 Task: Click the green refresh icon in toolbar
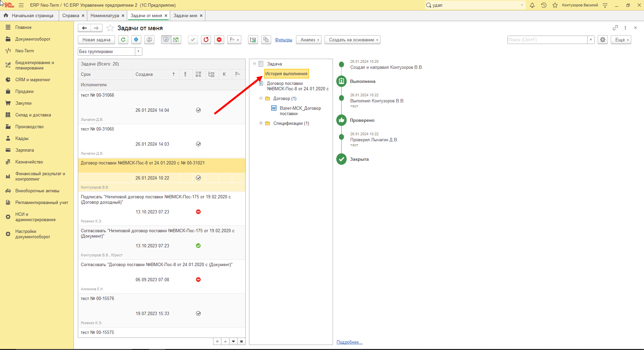[123, 40]
